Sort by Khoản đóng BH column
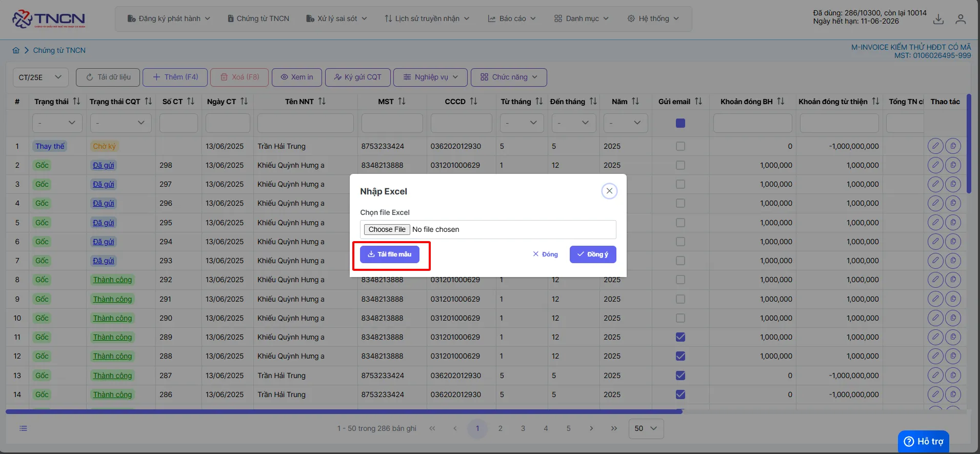Image resolution: width=980 pixels, height=454 pixels. (x=781, y=102)
